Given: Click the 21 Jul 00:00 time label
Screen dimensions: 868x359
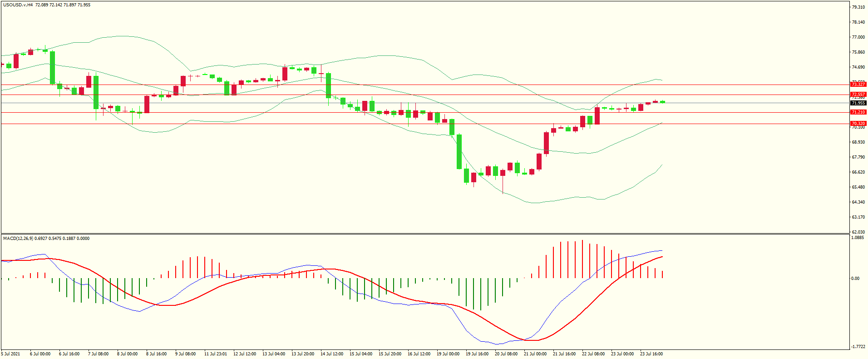Looking at the screenshot, I should point(535,354).
